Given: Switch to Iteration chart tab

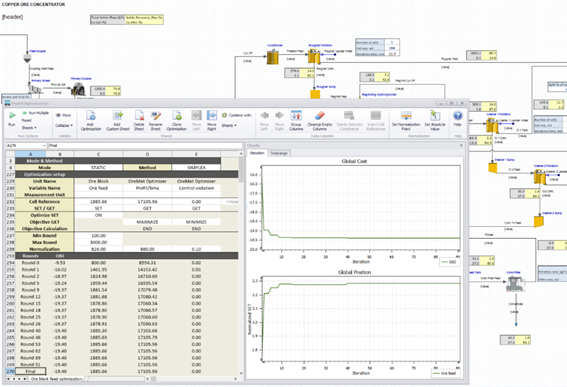Looking at the screenshot, I should click(x=257, y=153).
